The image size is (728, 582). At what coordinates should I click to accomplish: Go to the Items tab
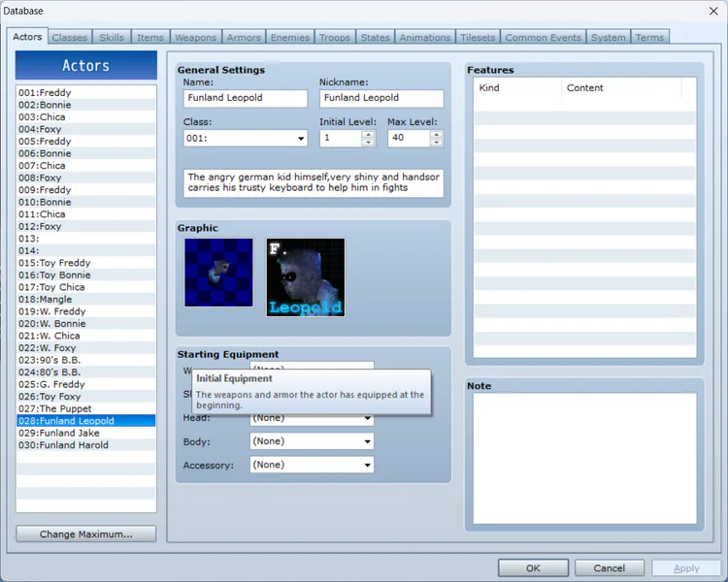pos(149,37)
